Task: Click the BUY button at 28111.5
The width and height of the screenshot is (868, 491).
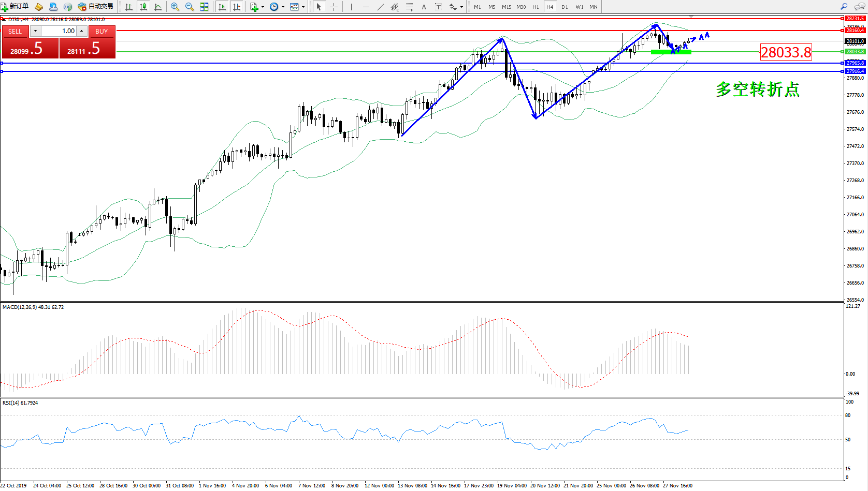Action: coord(87,48)
